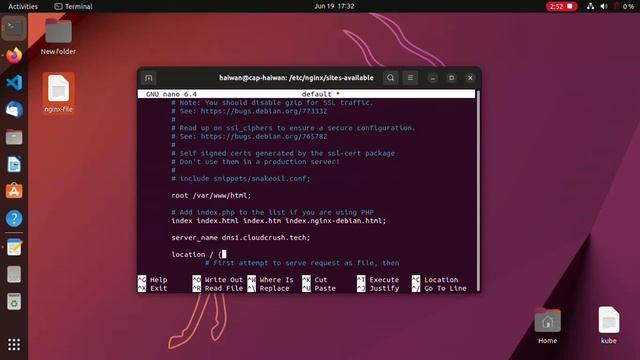
Task: Open Thunderbird Mail from the dock
Action: [x=14, y=110]
